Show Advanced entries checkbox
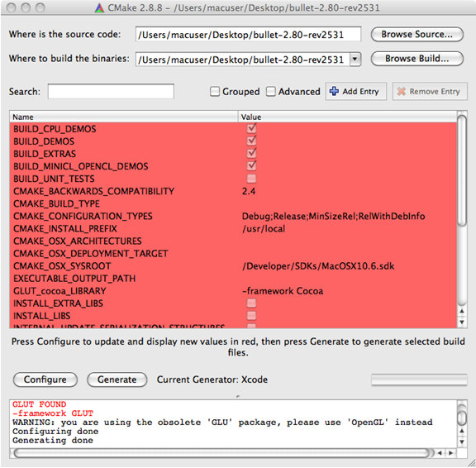 tap(270, 92)
